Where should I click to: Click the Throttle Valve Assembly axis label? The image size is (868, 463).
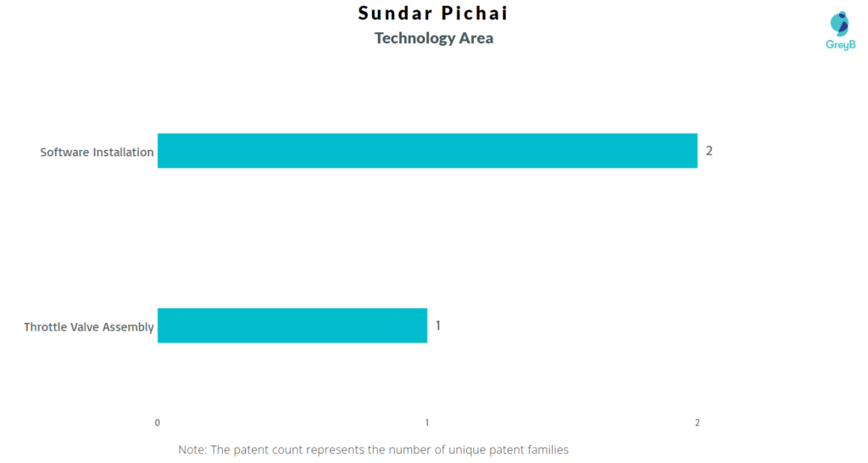(x=88, y=326)
